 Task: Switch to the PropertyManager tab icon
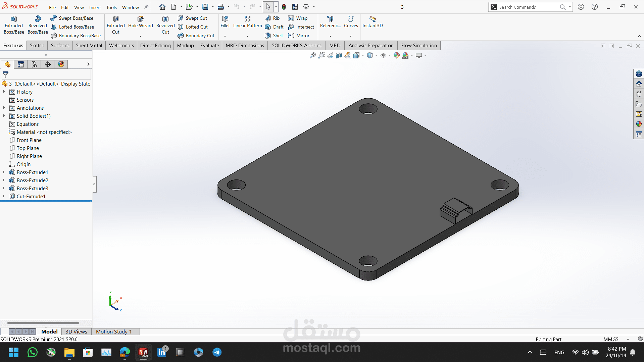pyautogui.click(x=21, y=64)
